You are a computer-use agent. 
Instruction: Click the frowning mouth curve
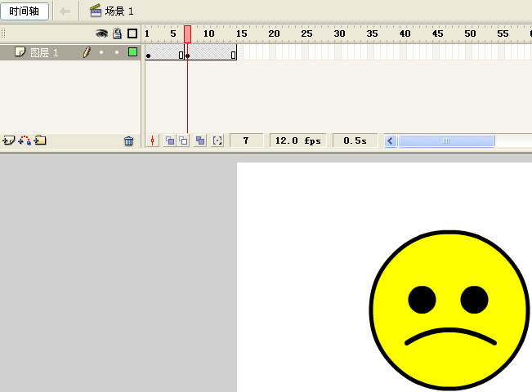tap(450, 336)
